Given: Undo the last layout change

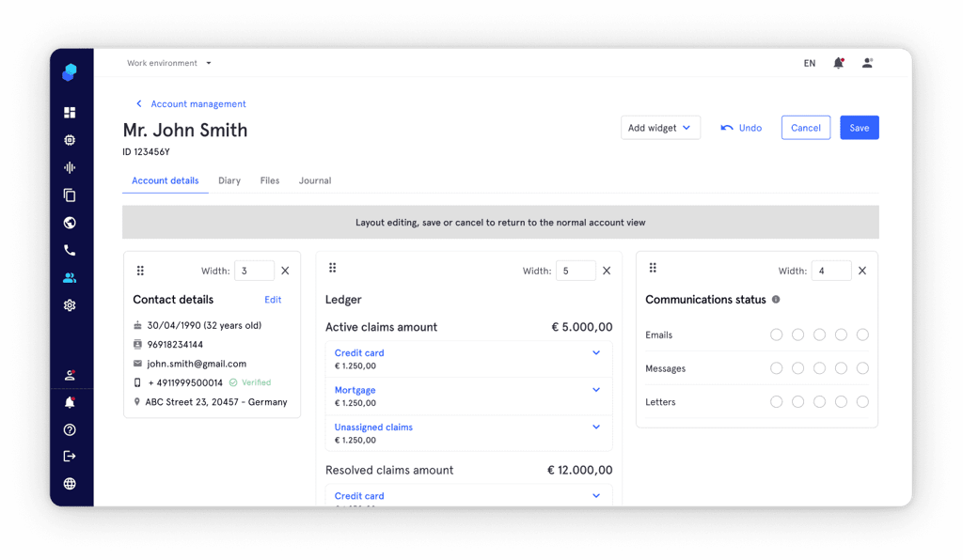Looking at the screenshot, I should pyautogui.click(x=741, y=128).
